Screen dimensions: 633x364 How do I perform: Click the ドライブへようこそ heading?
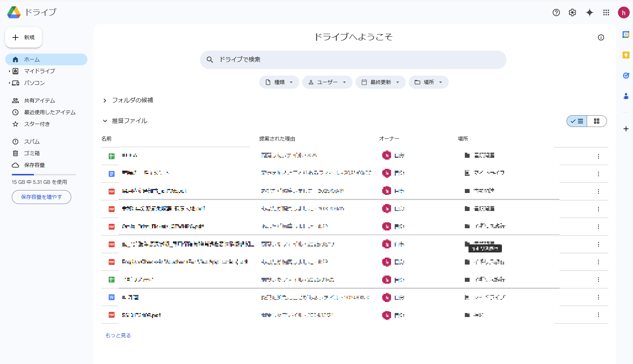point(354,37)
